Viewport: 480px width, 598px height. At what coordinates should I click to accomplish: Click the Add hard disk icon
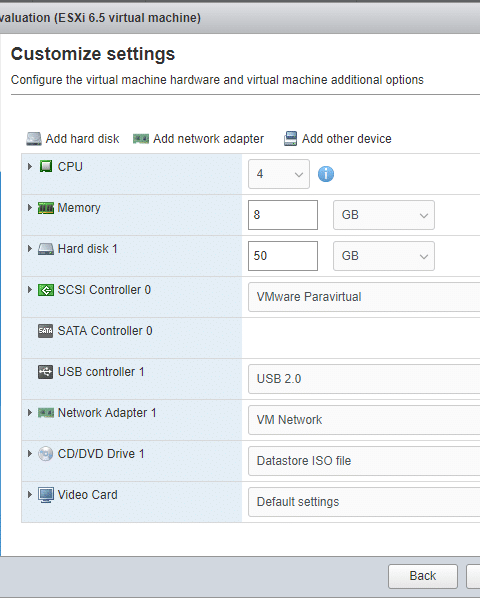34,139
